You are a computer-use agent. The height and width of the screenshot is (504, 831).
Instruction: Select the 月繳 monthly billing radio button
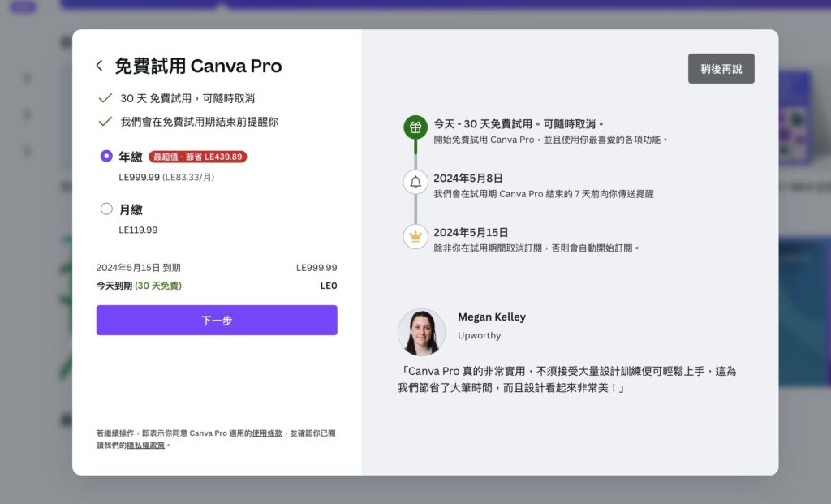pos(106,209)
